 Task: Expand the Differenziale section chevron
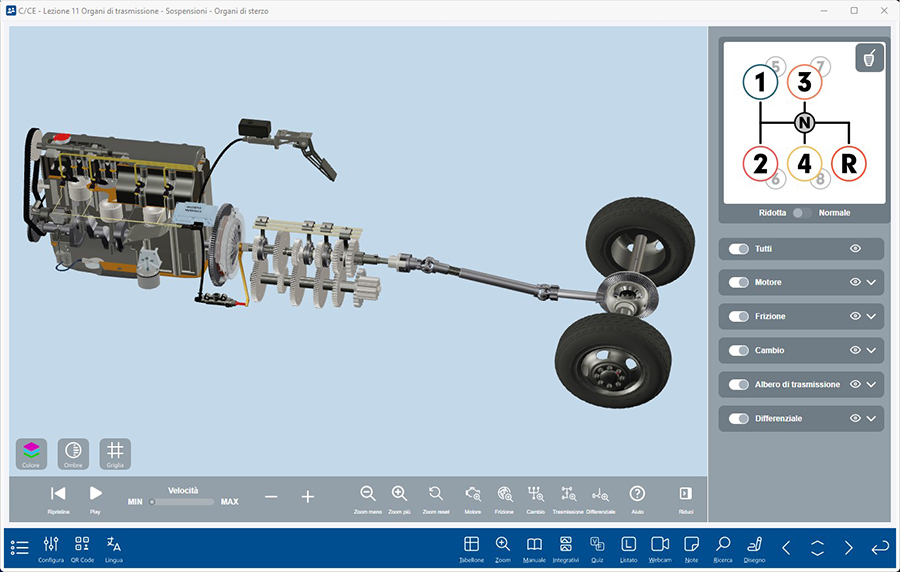[872, 419]
